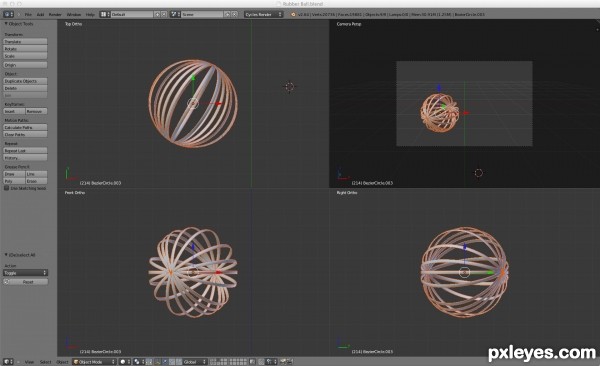Click the Scale button
The width and height of the screenshot is (600, 366).
[x=25, y=56]
